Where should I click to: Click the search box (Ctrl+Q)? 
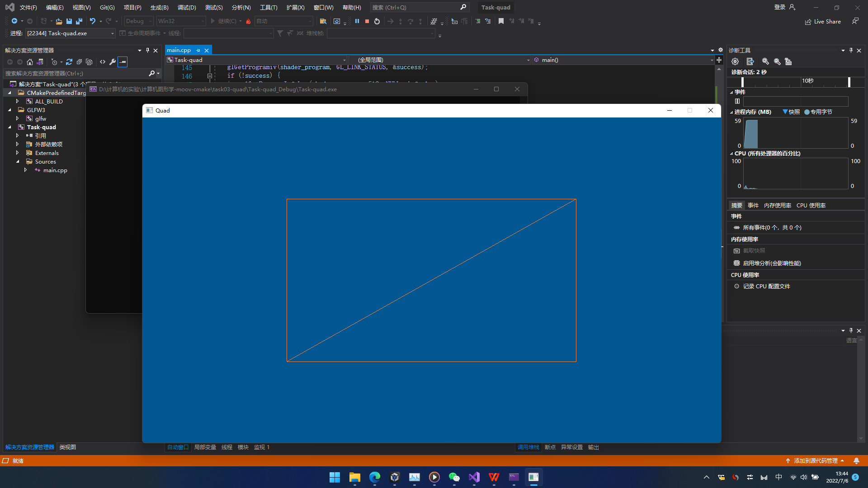pyautogui.click(x=415, y=8)
